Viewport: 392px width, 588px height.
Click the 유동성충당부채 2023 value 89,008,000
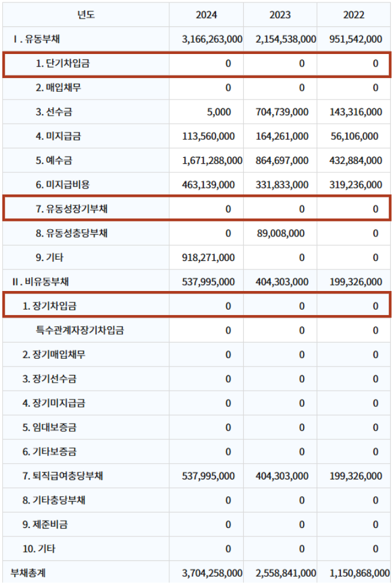282,233
